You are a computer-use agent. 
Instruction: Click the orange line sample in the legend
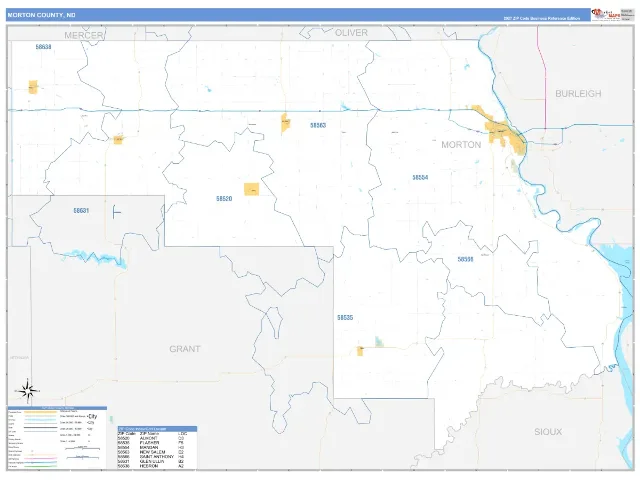[40, 412]
